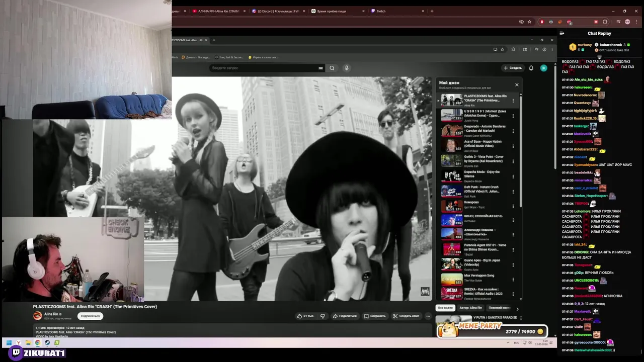Image resolution: width=644 pixels, height=362 pixels.
Task: Show more filter chips with right arrow
Action: pyautogui.click(x=517, y=309)
